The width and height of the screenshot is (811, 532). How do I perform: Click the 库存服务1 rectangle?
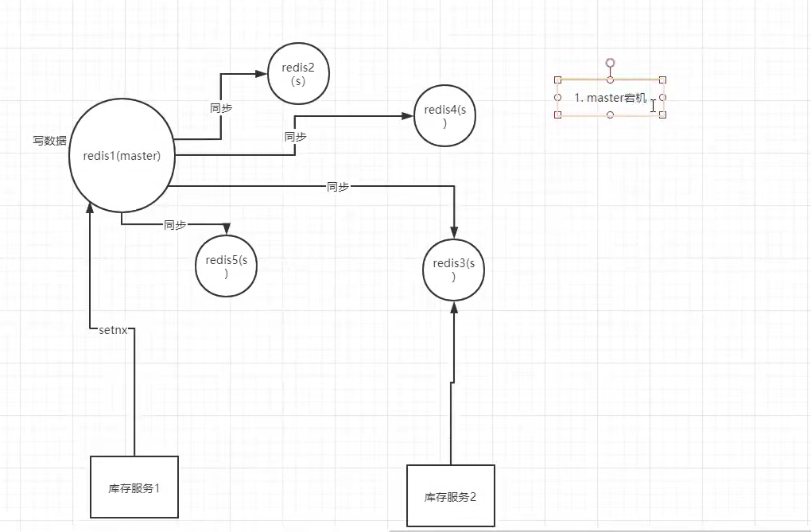(x=134, y=487)
